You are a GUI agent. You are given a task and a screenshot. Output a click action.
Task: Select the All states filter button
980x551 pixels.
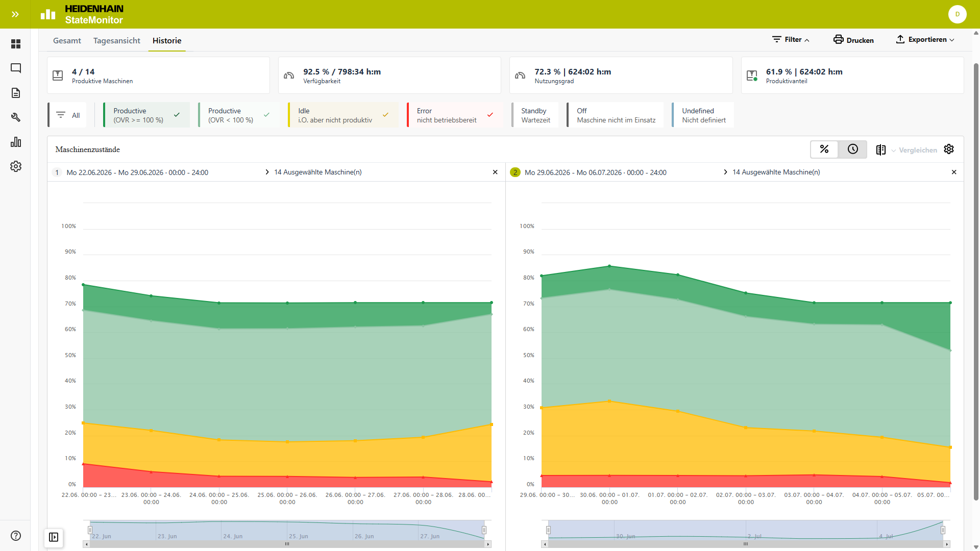tap(67, 115)
